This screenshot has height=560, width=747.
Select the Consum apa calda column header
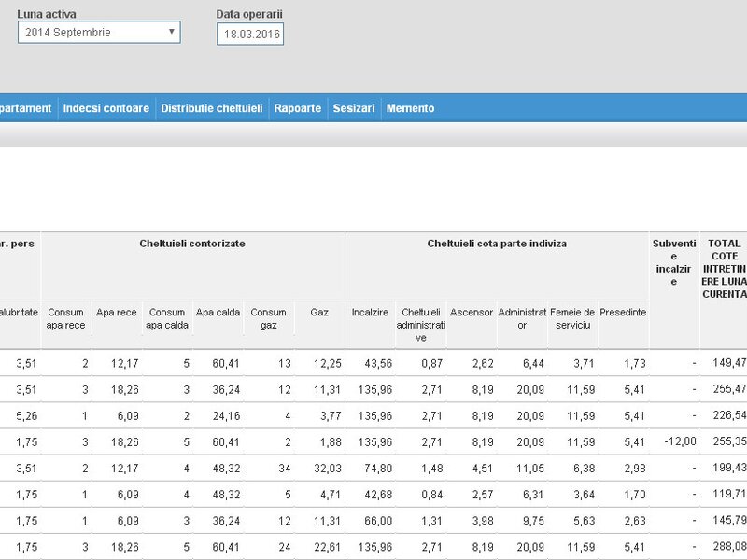pyautogui.click(x=167, y=318)
